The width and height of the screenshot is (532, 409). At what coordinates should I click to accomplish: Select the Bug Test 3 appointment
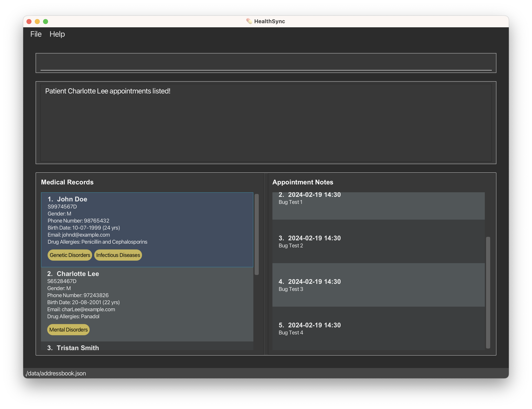click(x=378, y=285)
